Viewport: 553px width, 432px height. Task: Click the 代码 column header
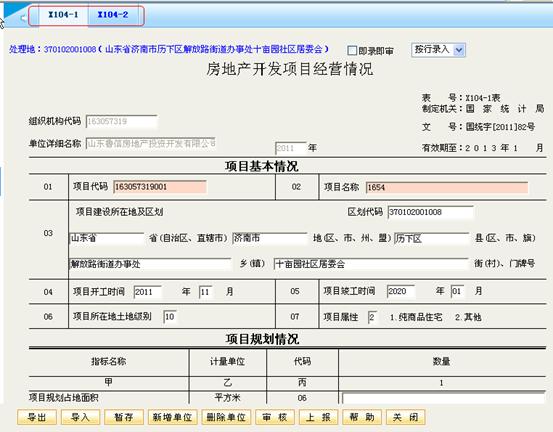click(x=302, y=361)
